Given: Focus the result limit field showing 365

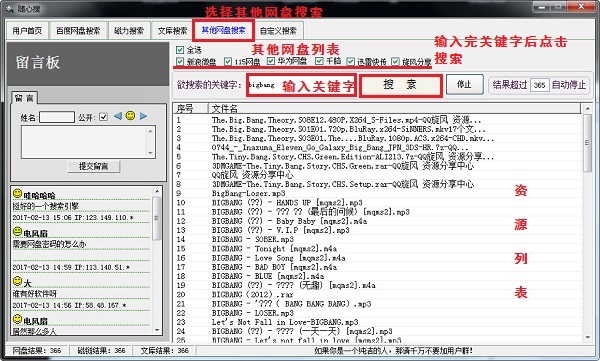Looking at the screenshot, I should (x=540, y=85).
